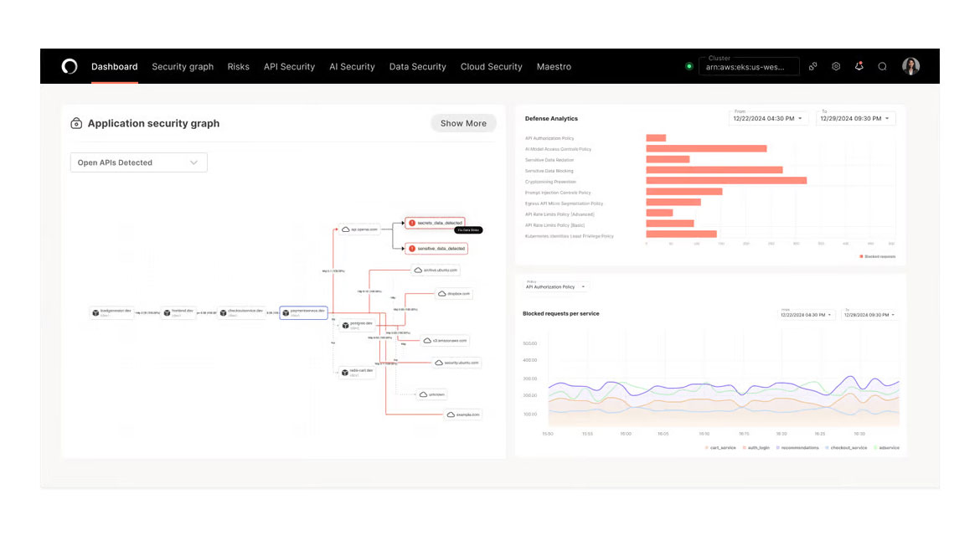
Task: Click the search magnifier icon
Action: tap(882, 66)
